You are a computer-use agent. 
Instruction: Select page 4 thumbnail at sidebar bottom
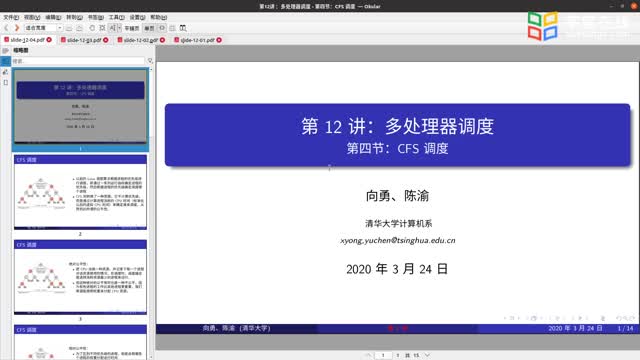pos(80,342)
